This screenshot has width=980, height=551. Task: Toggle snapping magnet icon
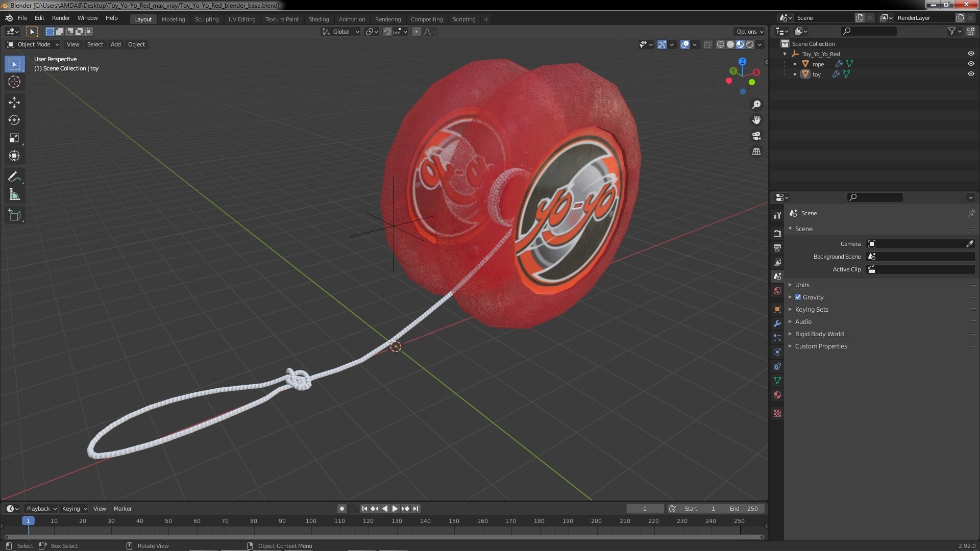[x=387, y=32]
